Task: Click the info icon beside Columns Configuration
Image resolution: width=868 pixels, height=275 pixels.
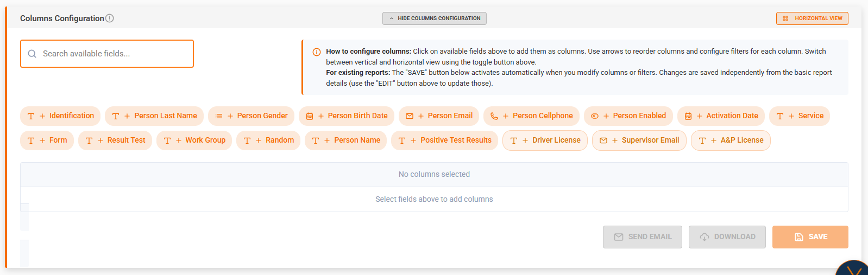Action: pos(110,18)
